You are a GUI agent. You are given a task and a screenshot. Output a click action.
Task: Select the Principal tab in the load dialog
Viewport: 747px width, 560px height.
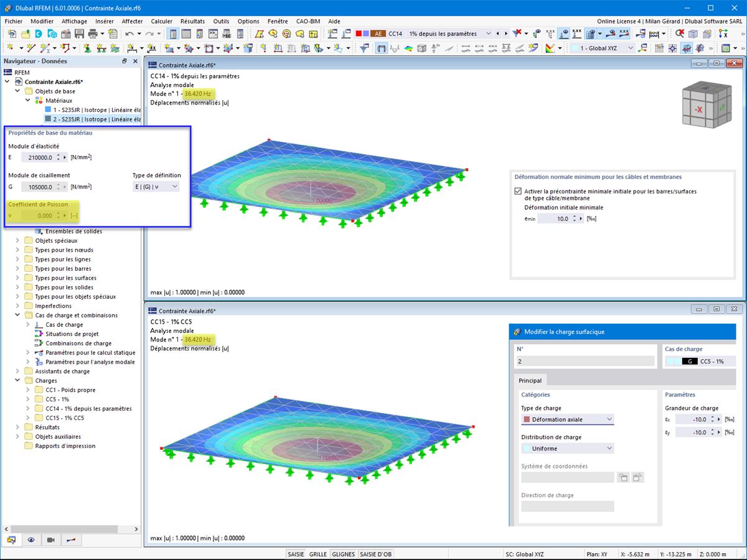coord(530,380)
